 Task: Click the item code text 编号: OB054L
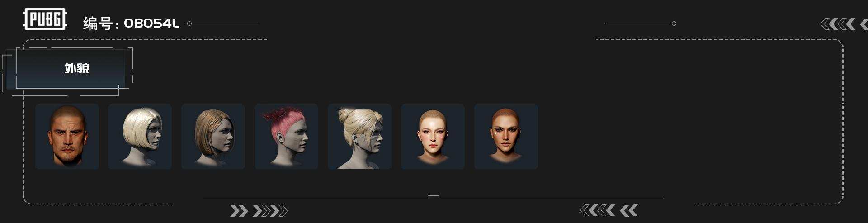tap(131, 23)
